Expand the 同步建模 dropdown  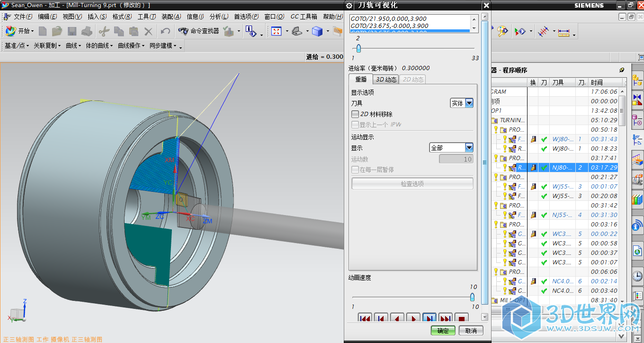click(x=163, y=45)
